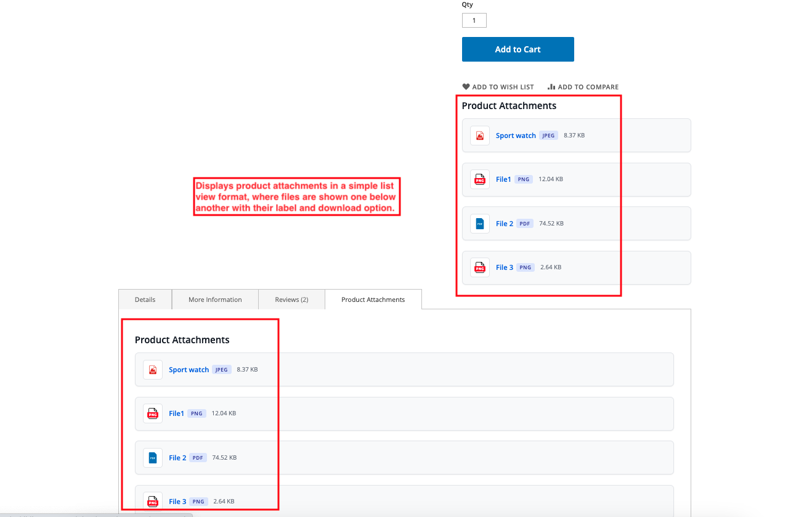Open File 3 link in the tab panel
Viewport: 812px width, 517px height.
tap(177, 502)
